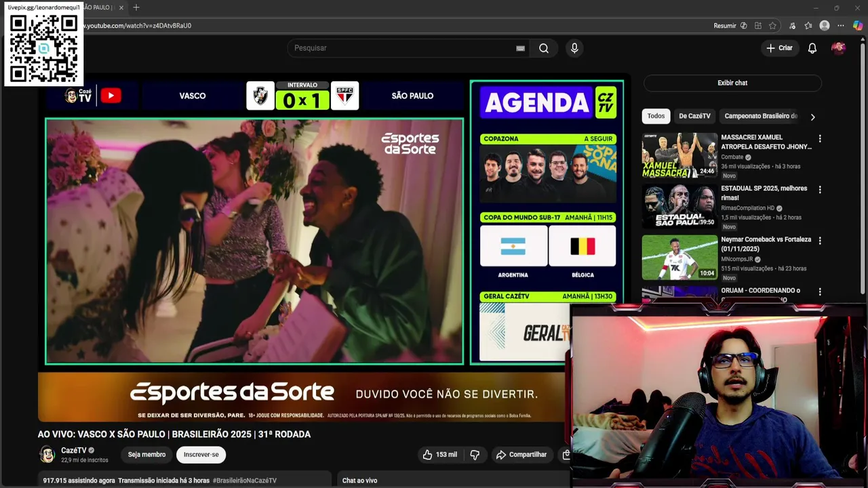Image resolution: width=868 pixels, height=488 pixels.
Task: Open Combate channel name
Action: click(x=732, y=157)
